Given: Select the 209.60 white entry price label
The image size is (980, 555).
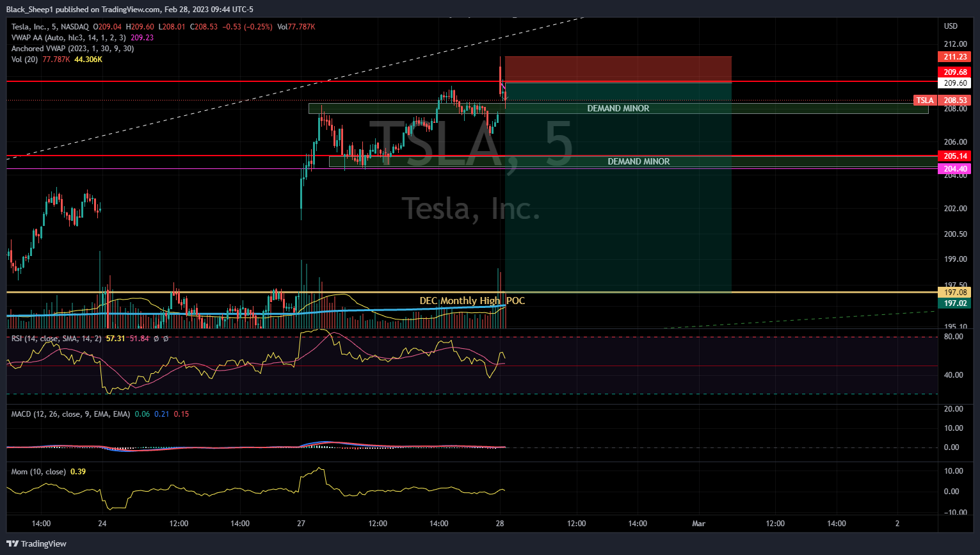Looking at the screenshot, I should pos(955,83).
